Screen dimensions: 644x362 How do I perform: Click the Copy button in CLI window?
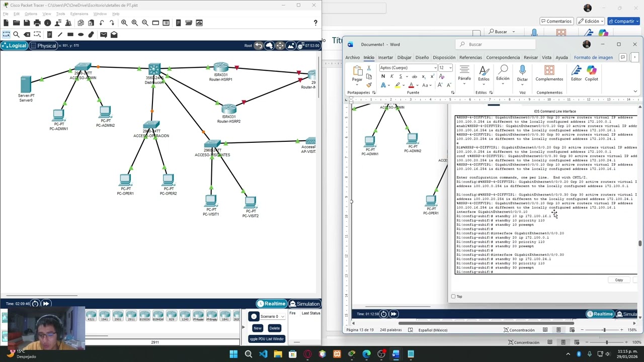619,280
